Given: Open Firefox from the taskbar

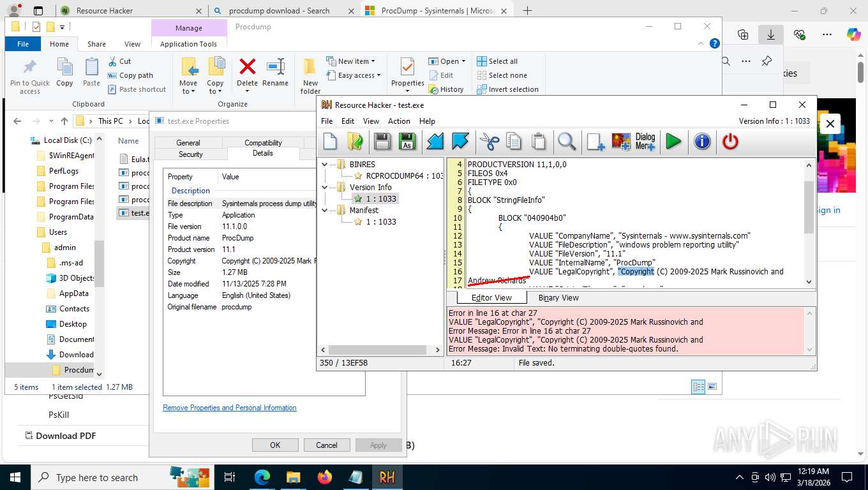Looking at the screenshot, I should (x=324, y=477).
